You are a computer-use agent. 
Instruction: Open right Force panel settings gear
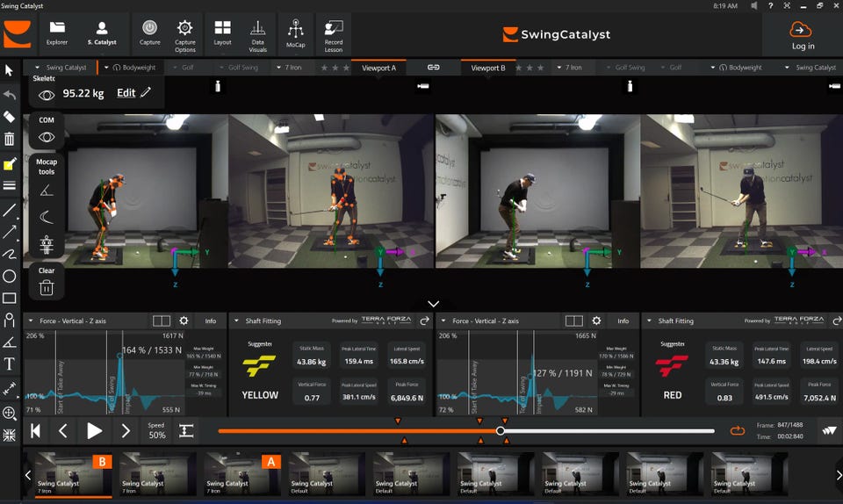coord(596,320)
